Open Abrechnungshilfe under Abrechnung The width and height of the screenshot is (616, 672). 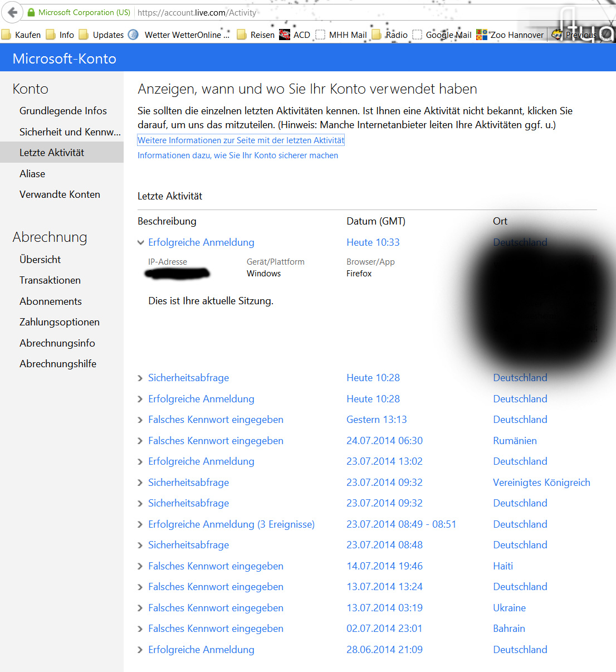(58, 364)
